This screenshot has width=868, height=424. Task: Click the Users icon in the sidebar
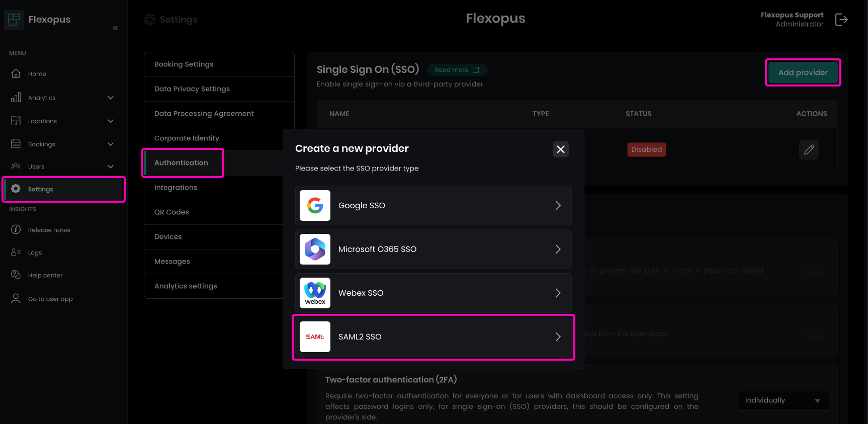pos(16,166)
